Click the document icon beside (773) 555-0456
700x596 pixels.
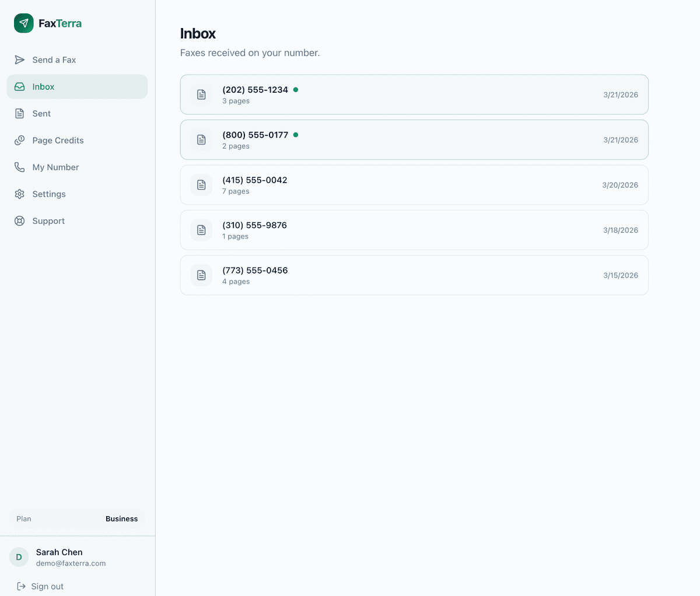[201, 275]
